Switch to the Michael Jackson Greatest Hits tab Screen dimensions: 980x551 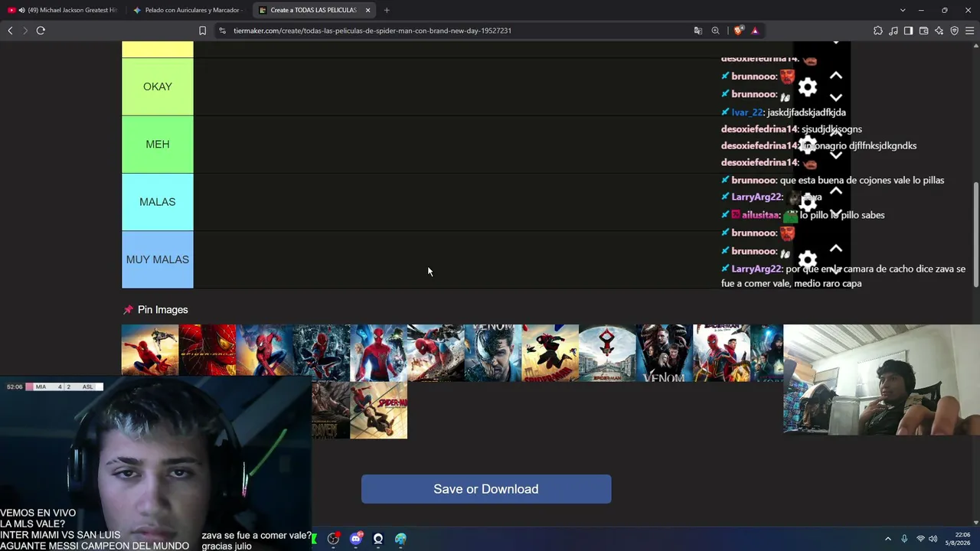[x=62, y=10]
